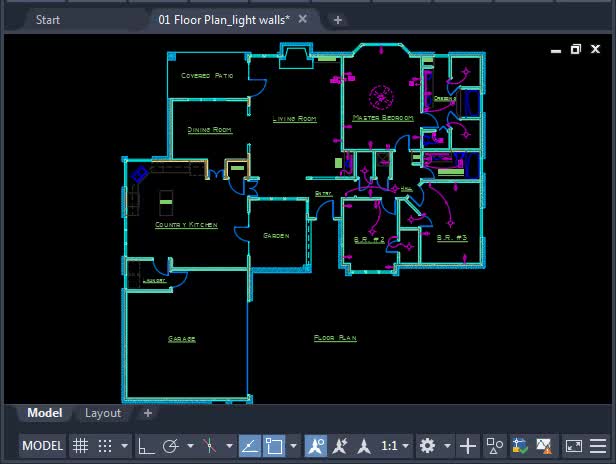
Task: Click the system variable monitor icon
Action: click(520, 446)
